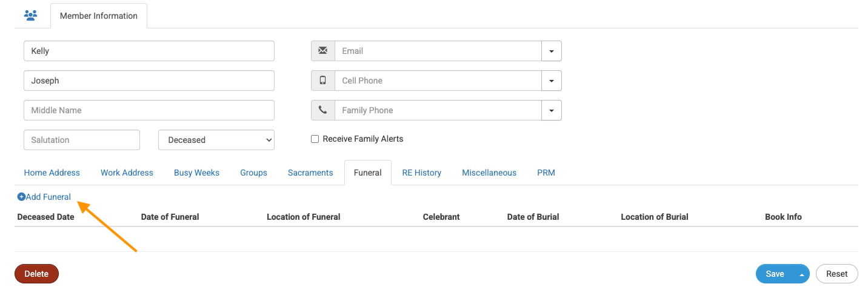The height and width of the screenshot is (307, 868).
Task: Open the Cell Phone dropdown arrow
Action: coord(552,81)
